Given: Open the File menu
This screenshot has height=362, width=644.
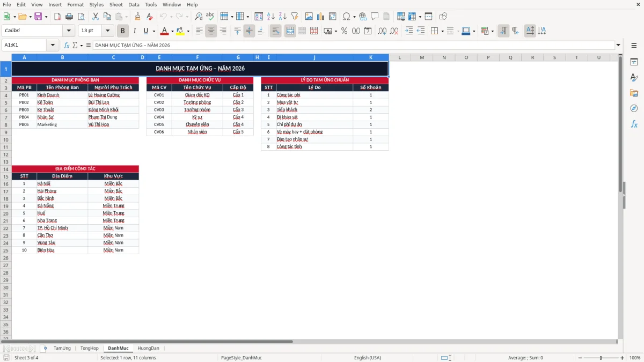Looking at the screenshot, I should click(x=7, y=4).
